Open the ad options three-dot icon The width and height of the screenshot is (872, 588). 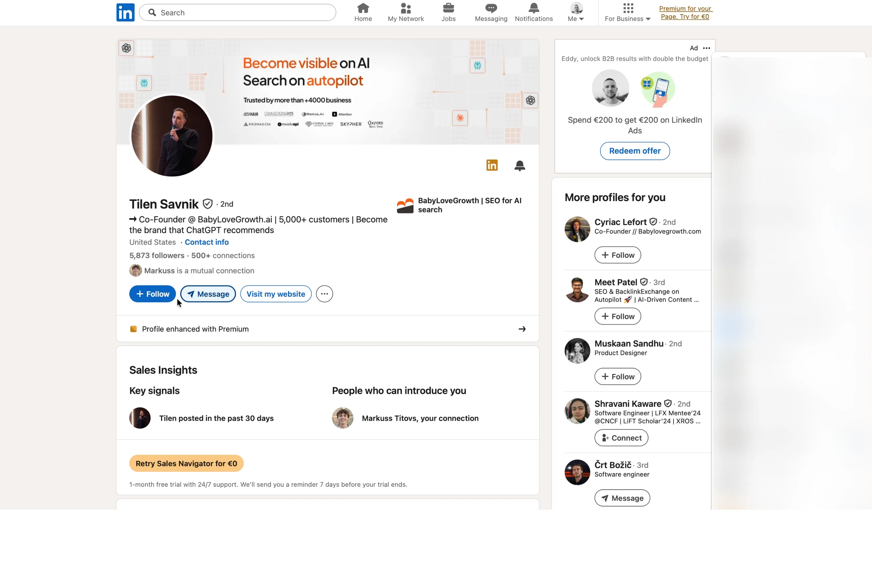click(x=706, y=48)
